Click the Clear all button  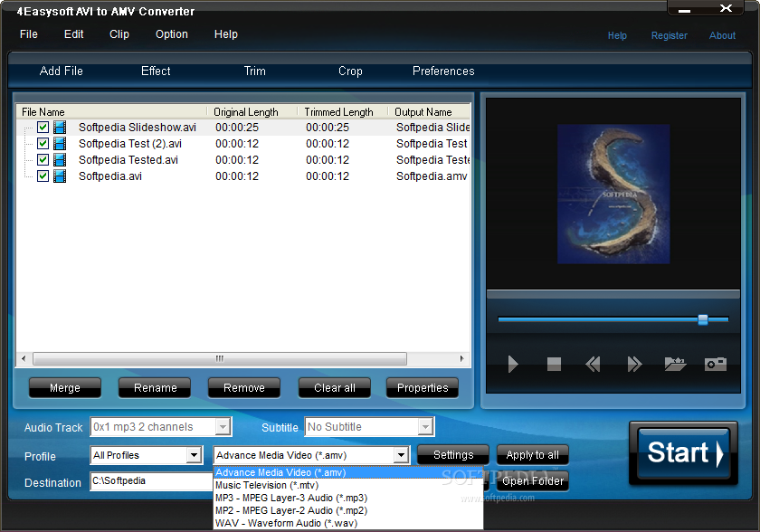point(335,388)
